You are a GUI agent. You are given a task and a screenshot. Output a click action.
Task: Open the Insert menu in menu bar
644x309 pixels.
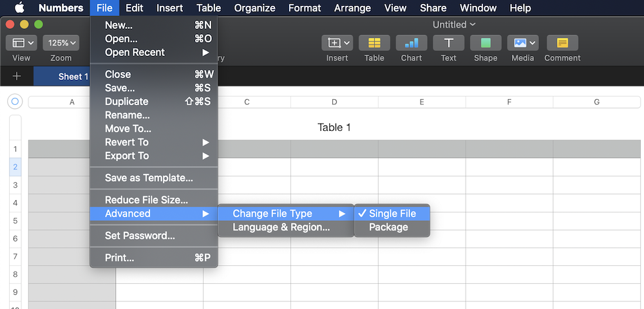[x=169, y=8]
